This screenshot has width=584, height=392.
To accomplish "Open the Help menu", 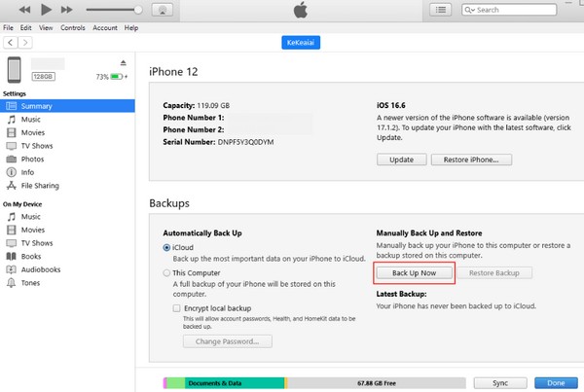I will [x=131, y=28].
